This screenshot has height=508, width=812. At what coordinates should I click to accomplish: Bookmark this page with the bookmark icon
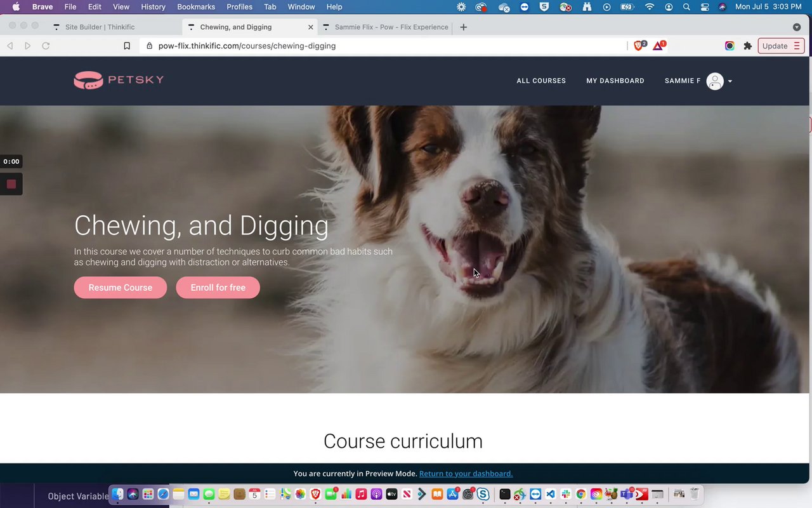[x=127, y=46]
